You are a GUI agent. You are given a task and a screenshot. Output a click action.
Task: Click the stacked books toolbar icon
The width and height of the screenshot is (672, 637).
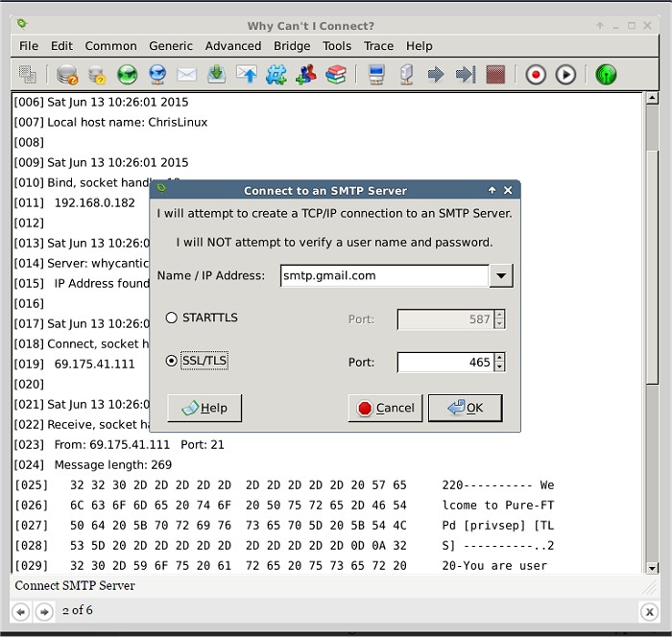click(336, 74)
